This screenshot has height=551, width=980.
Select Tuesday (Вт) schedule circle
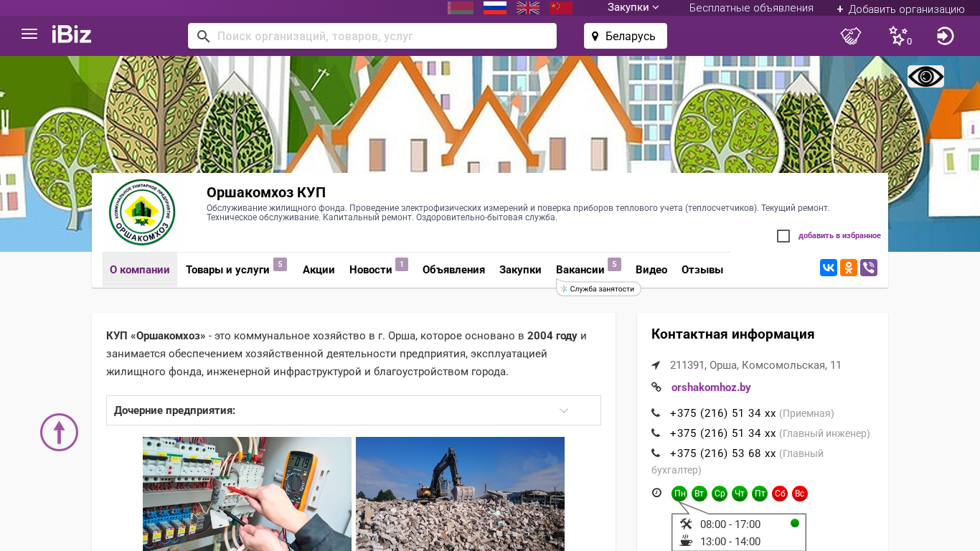coord(699,494)
